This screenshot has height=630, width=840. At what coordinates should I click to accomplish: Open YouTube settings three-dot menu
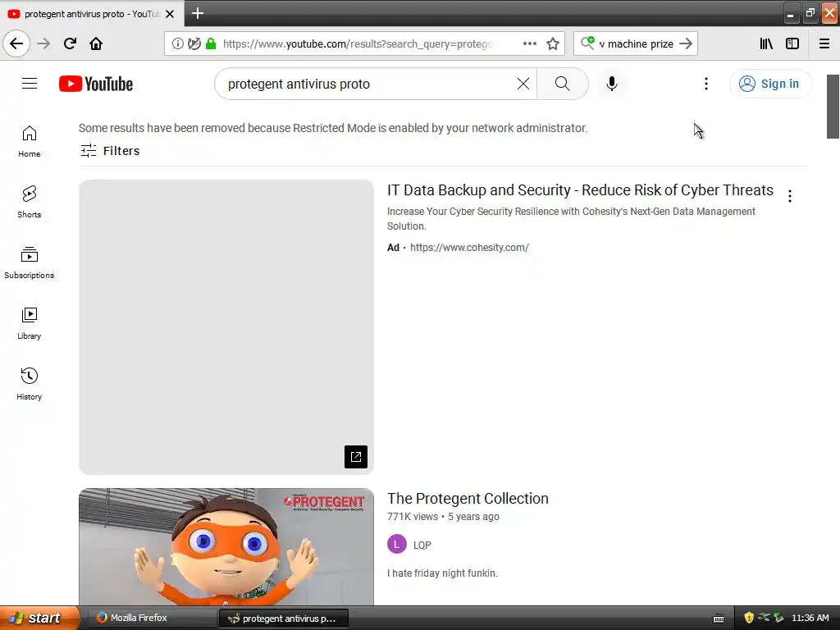[706, 84]
